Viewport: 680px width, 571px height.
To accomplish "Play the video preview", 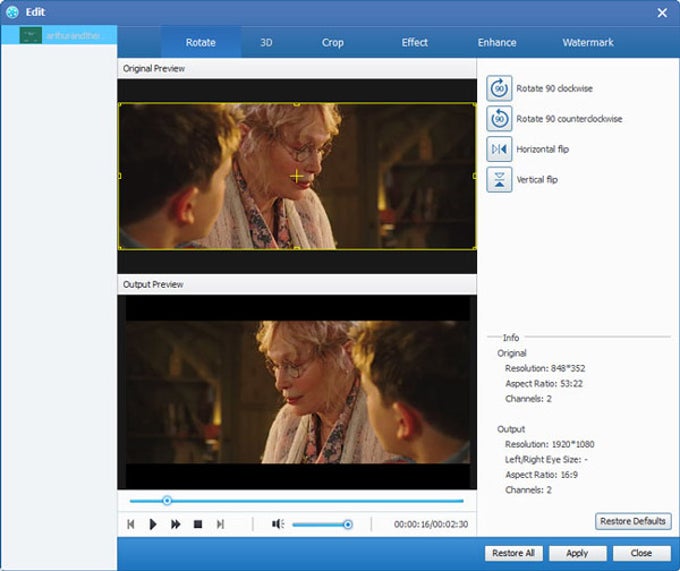I will (x=153, y=524).
